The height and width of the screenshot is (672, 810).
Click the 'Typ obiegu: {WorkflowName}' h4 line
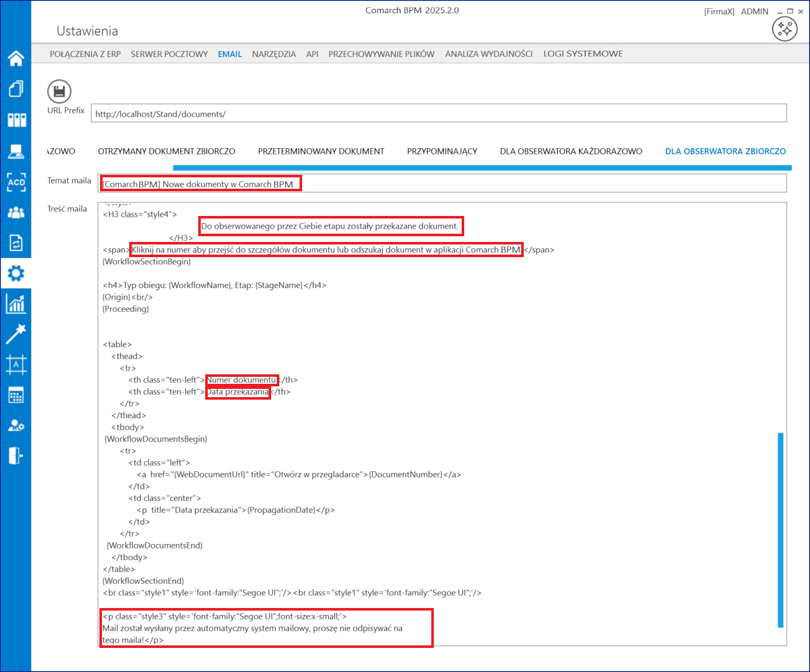215,286
